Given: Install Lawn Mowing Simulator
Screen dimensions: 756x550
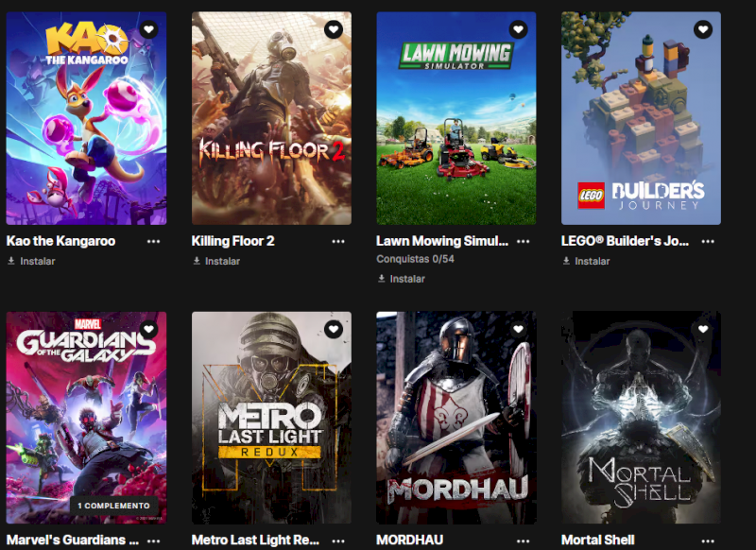Looking at the screenshot, I should coord(402,279).
